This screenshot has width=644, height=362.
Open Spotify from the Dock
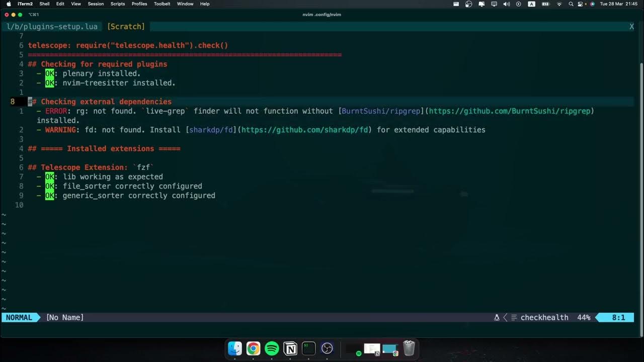tap(272, 348)
